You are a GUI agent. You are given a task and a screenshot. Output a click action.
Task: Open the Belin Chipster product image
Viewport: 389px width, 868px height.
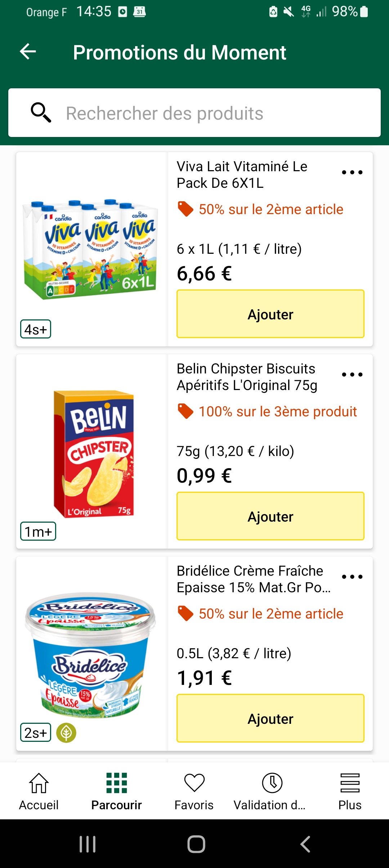click(x=94, y=454)
